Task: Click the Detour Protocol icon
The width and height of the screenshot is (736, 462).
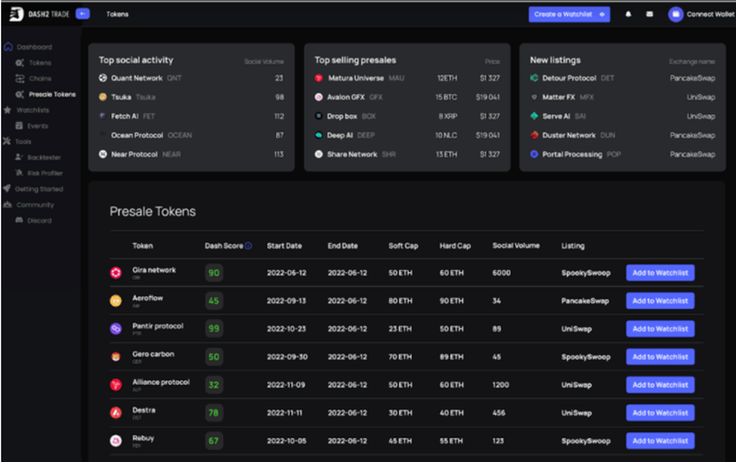Action: 534,78
